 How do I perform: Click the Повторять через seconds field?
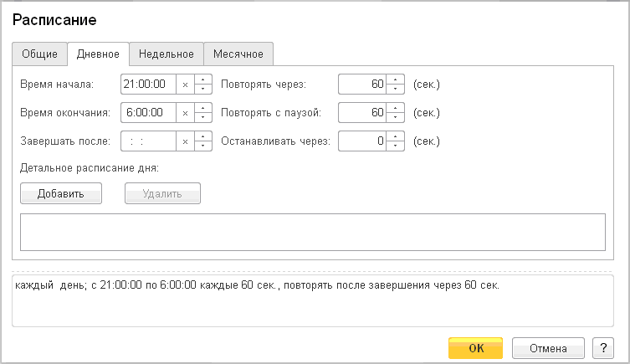pyautogui.click(x=363, y=84)
